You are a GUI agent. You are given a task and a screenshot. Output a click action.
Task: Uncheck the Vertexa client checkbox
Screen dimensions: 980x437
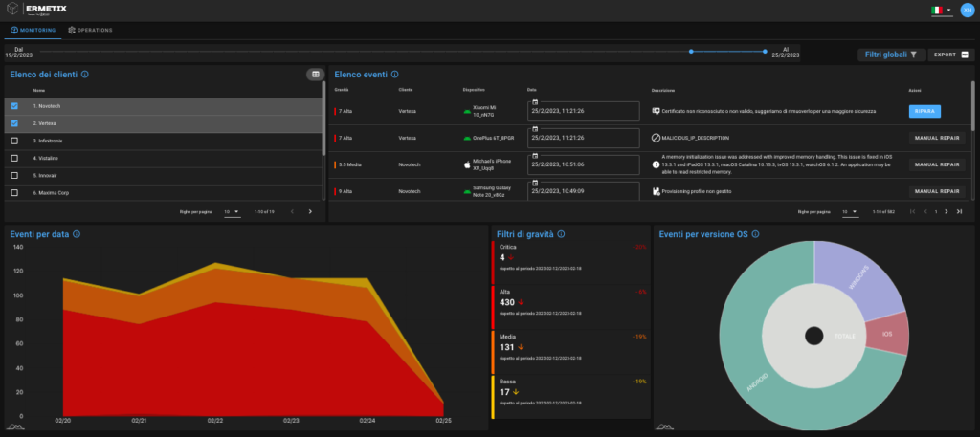[13, 123]
